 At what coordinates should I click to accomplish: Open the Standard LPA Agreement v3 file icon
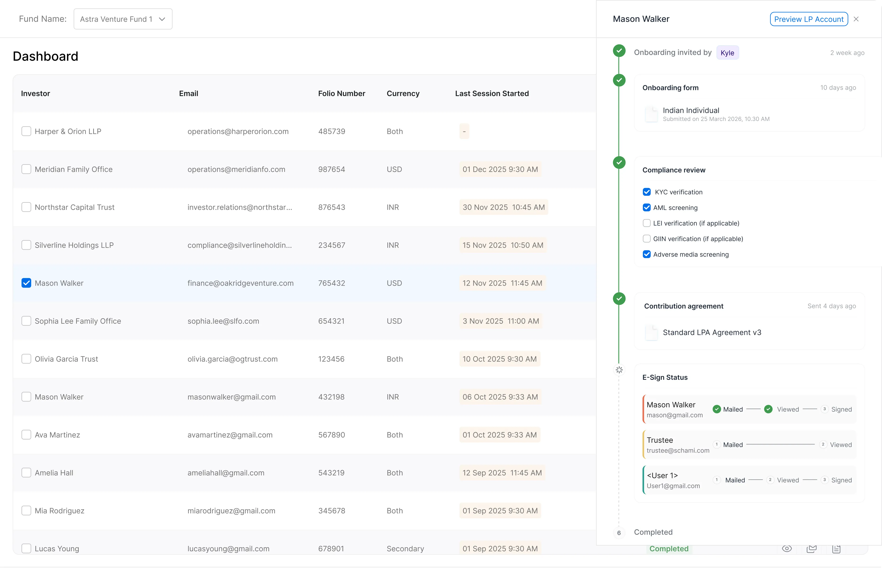[x=651, y=333]
